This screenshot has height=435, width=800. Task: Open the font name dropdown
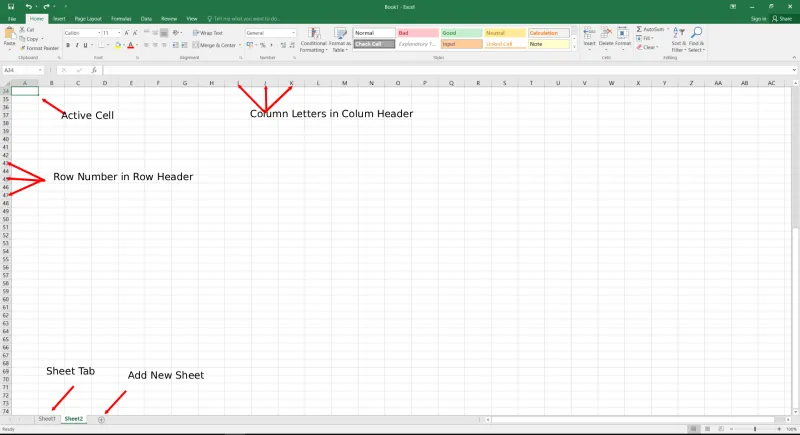[98, 33]
